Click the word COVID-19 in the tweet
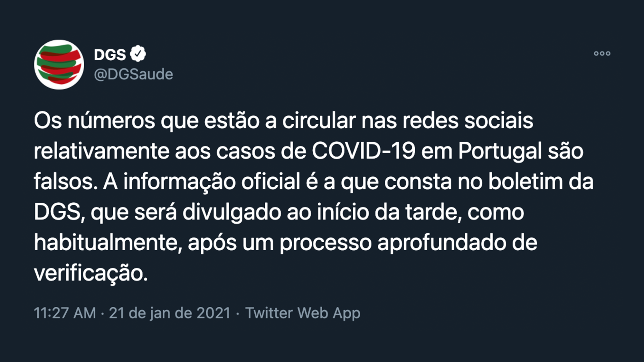This screenshot has height=362, width=644. pos(364,151)
